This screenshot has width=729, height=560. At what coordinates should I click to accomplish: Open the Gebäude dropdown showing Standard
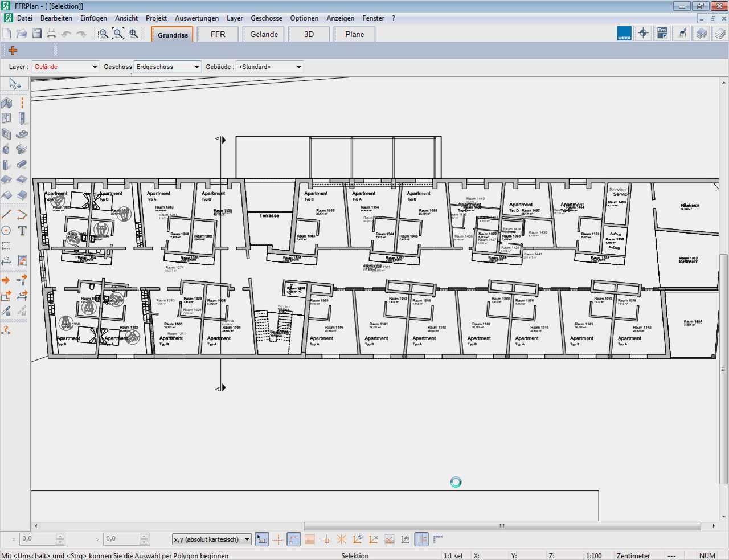tap(269, 67)
